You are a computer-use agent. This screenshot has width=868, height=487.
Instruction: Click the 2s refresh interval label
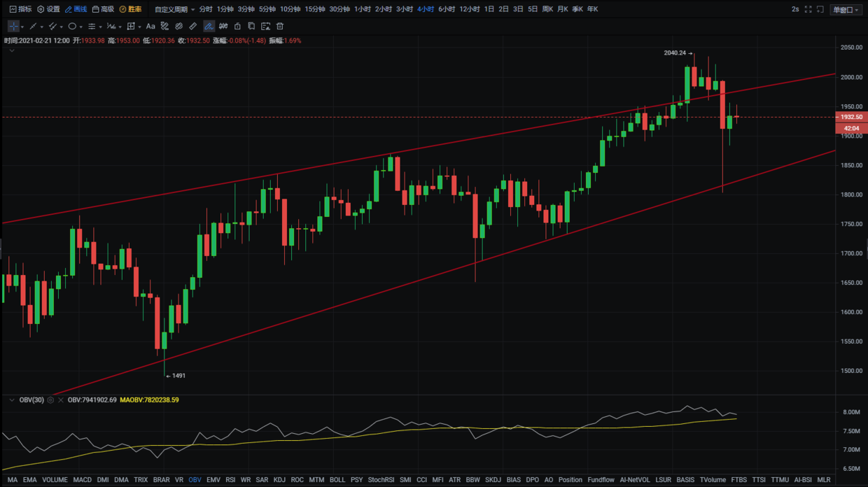click(x=795, y=9)
